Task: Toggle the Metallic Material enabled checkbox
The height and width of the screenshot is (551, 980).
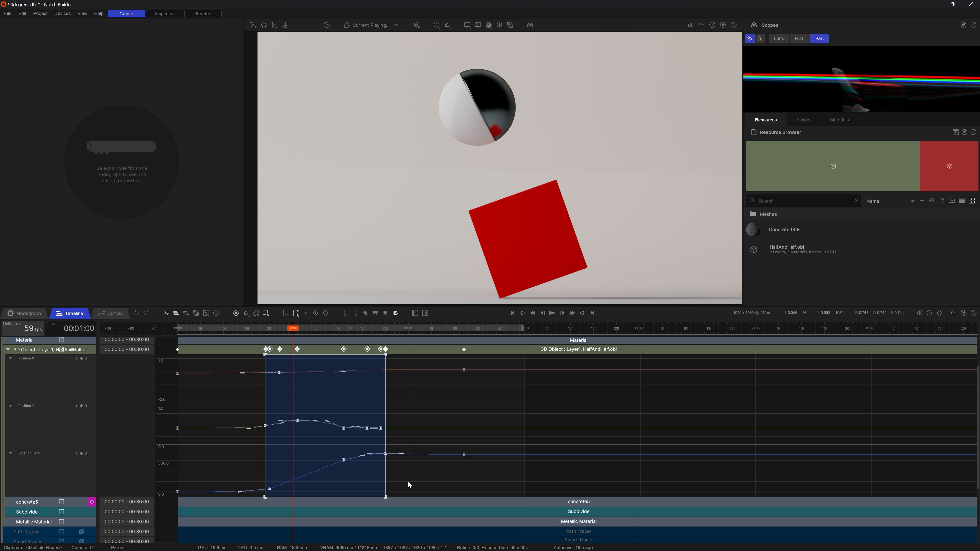Action: click(x=62, y=521)
